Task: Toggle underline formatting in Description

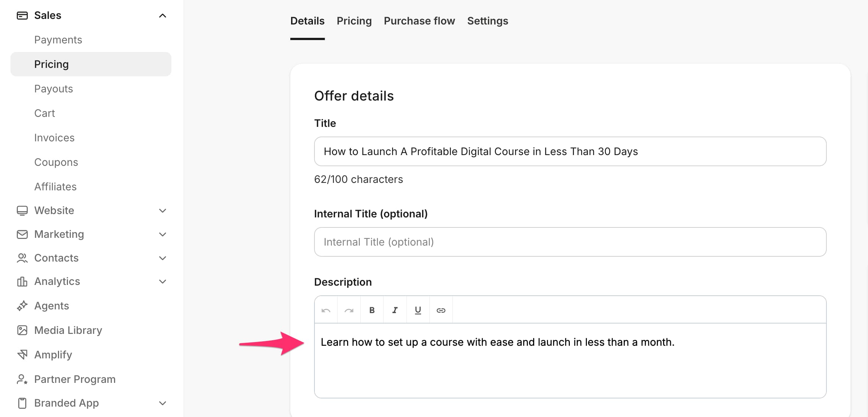Action: point(418,310)
